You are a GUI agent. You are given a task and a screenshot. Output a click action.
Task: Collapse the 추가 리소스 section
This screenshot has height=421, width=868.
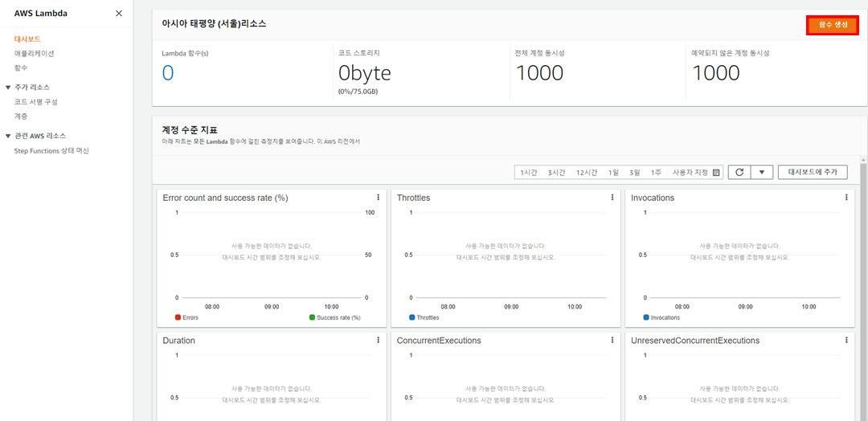click(8, 88)
